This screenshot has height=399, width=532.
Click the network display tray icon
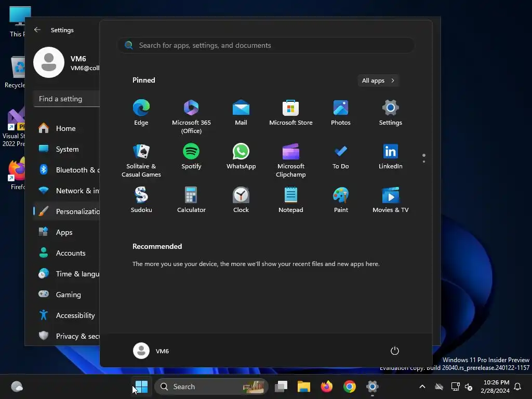455,387
